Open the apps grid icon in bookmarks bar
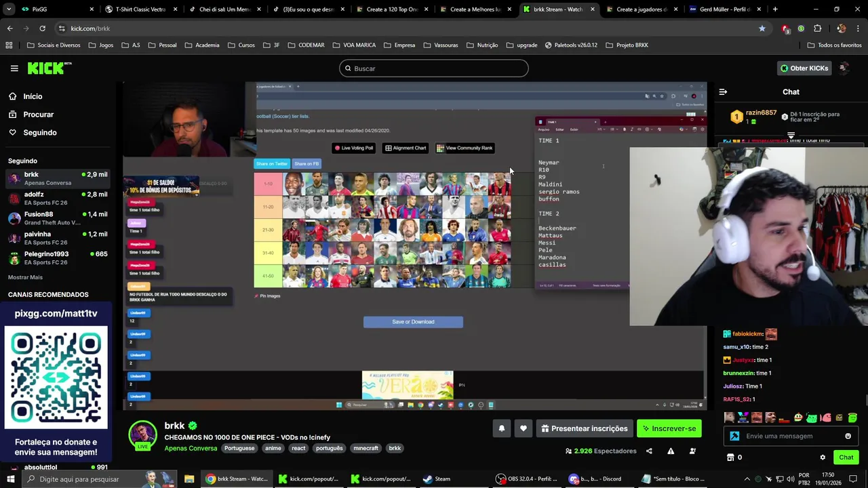868x488 pixels. point(9,45)
